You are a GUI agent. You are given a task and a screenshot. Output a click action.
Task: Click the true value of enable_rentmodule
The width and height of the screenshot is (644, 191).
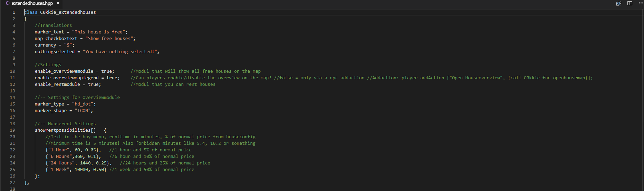93,84
